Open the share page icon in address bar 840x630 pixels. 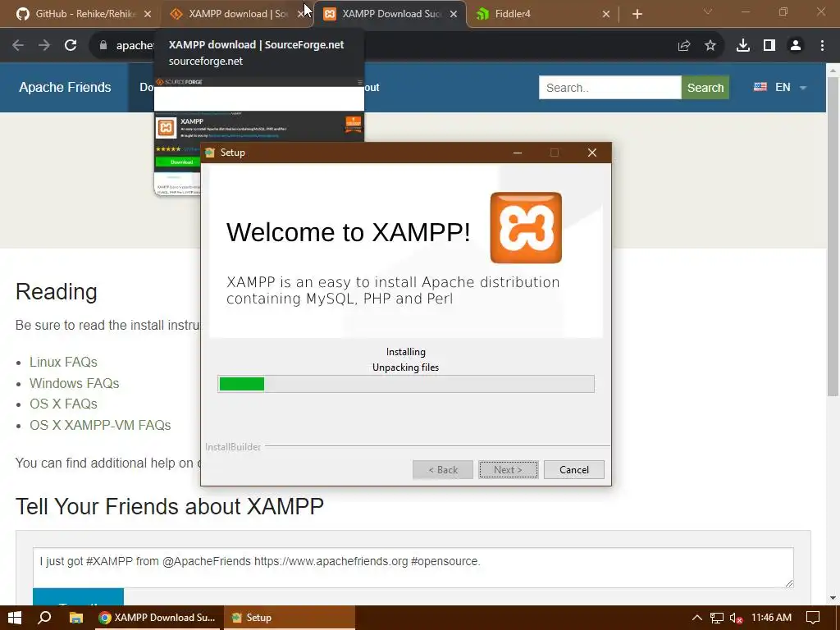pos(684,46)
